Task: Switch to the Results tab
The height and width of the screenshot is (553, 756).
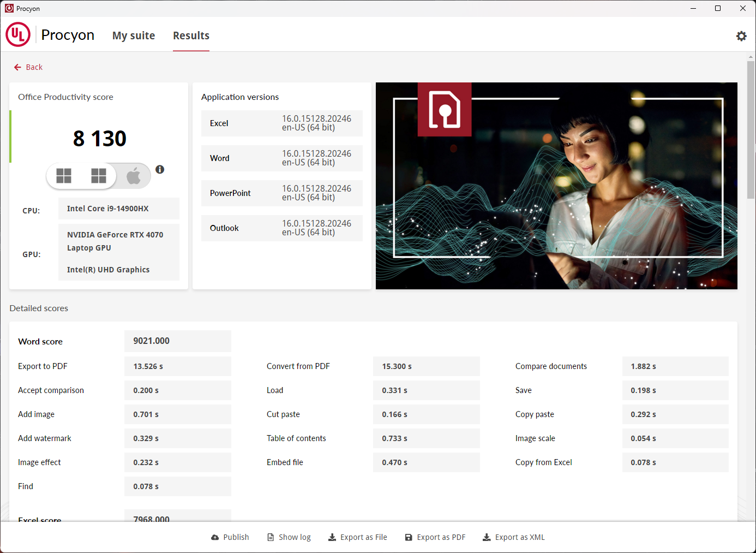Action: point(191,35)
